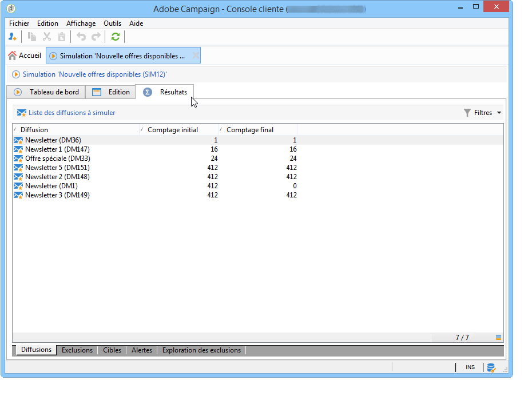Viewport: 532px width, 396px height.
Task: Open the Affichage menu
Action: point(81,23)
